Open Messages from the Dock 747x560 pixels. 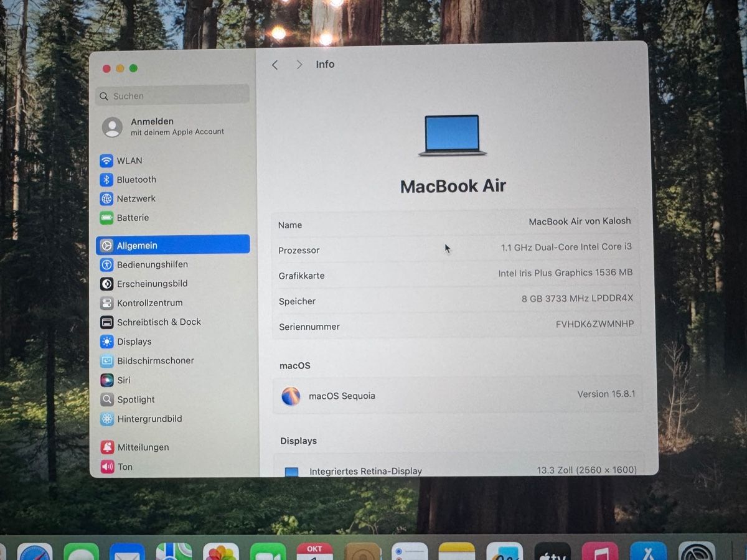(81, 552)
